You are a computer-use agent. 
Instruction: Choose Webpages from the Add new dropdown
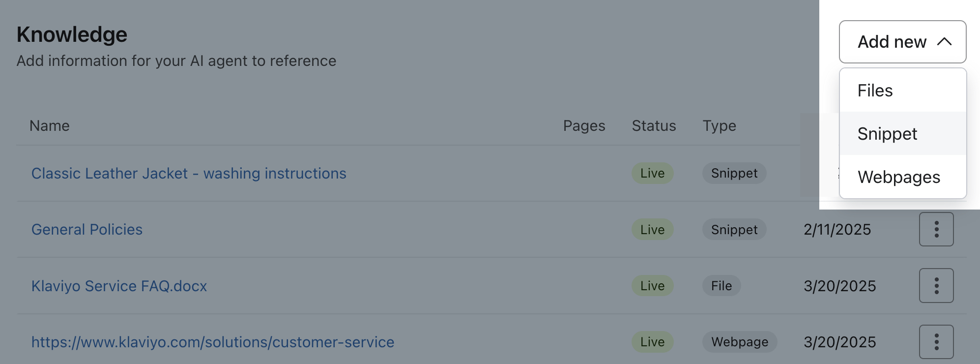(x=899, y=178)
